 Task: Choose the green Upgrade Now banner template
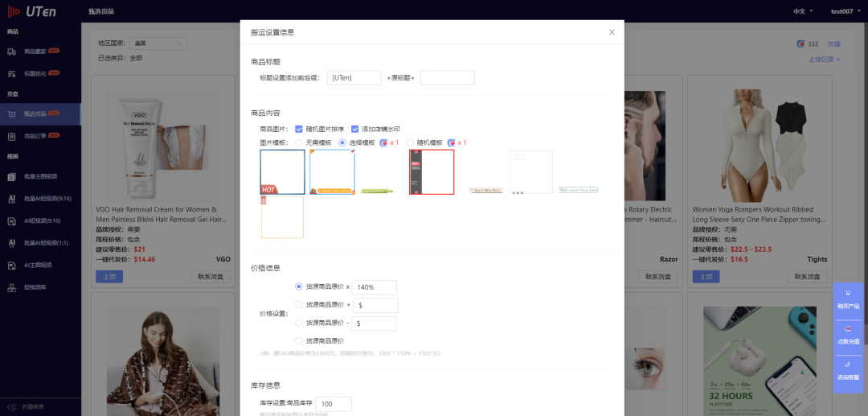(x=376, y=191)
